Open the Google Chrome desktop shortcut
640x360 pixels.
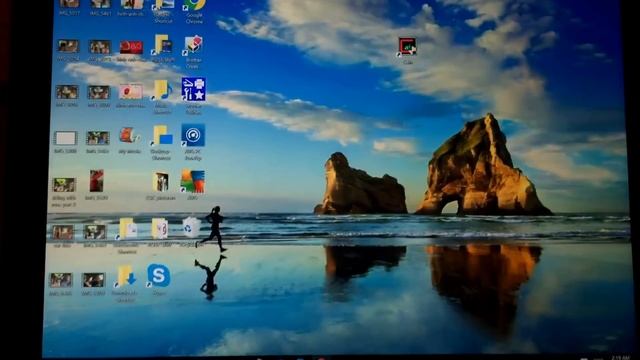point(194,6)
